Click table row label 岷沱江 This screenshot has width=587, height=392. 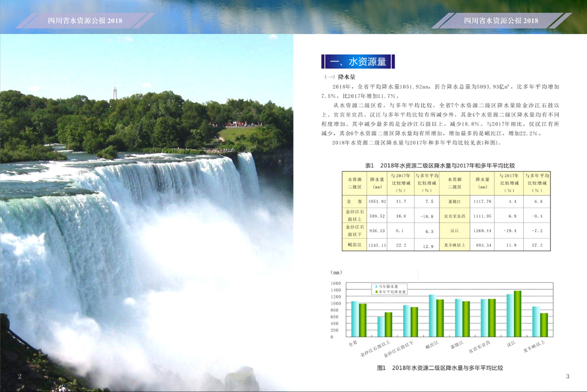coord(355,245)
